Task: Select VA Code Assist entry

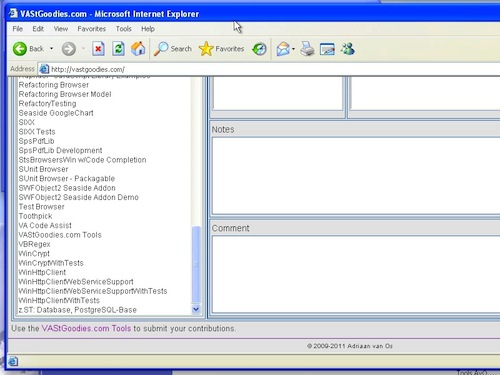Action: (45, 225)
